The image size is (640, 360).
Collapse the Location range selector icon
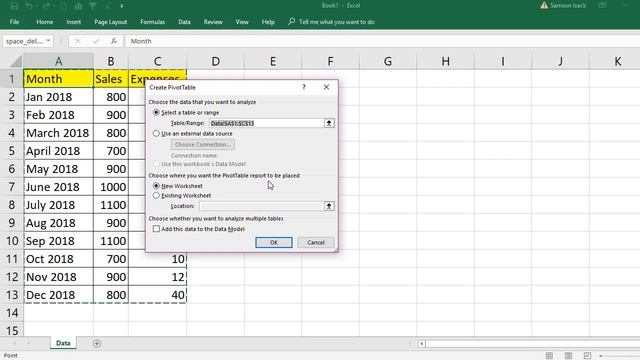[x=329, y=206]
